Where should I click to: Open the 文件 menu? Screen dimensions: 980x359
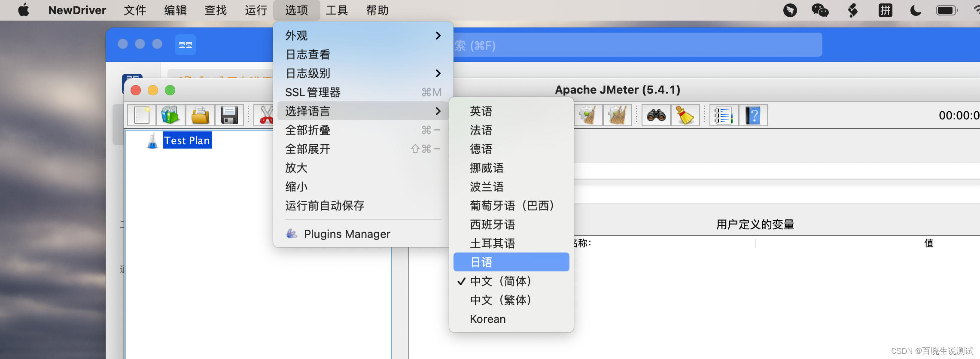135,10
